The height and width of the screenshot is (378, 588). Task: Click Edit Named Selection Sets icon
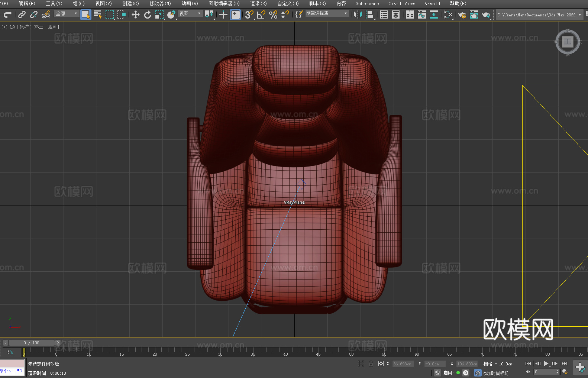click(299, 14)
